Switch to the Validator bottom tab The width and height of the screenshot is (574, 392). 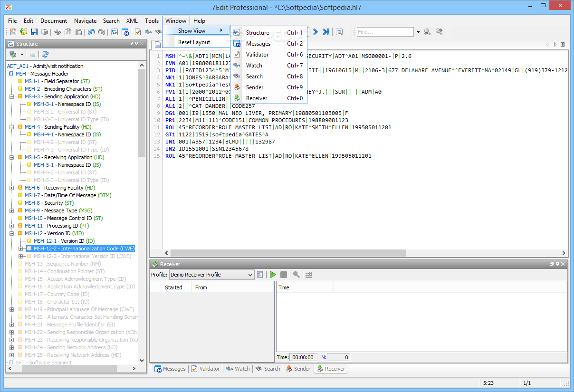coord(206,369)
